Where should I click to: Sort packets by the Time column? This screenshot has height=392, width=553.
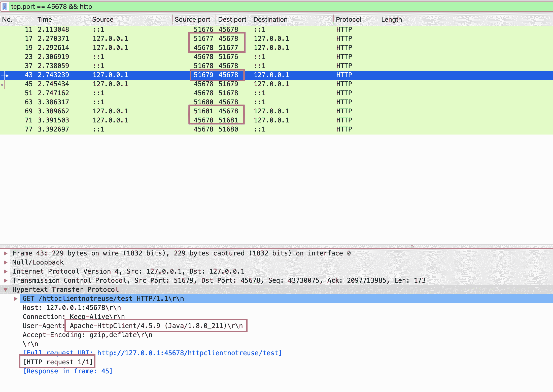(45, 19)
